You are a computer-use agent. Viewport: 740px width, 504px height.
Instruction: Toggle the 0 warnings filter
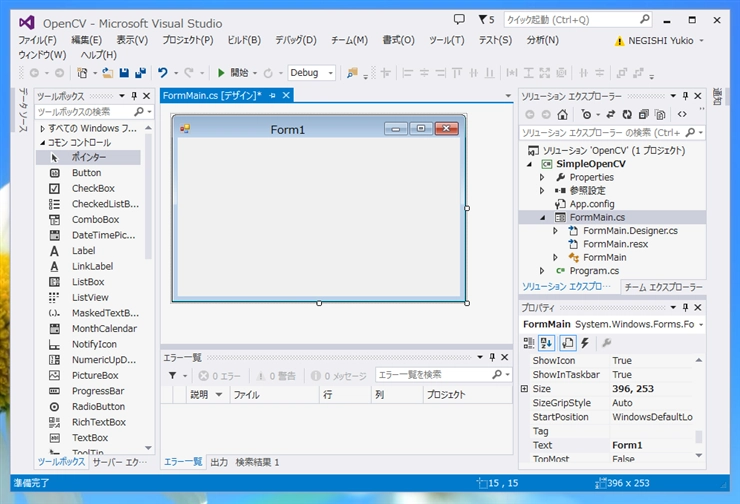coord(276,376)
